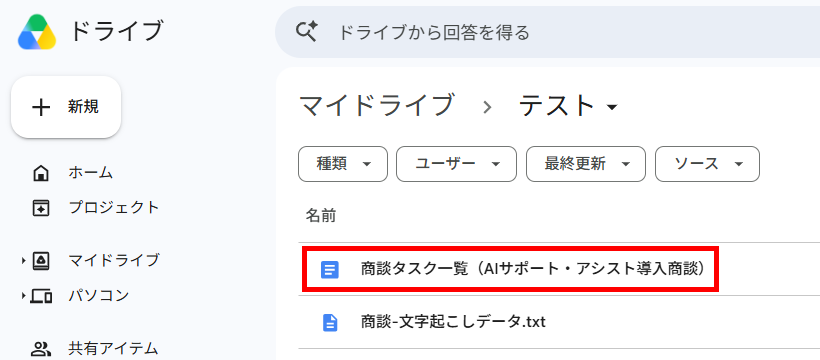Click the パソコン devices icon
The height and width of the screenshot is (360, 820).
41,296
